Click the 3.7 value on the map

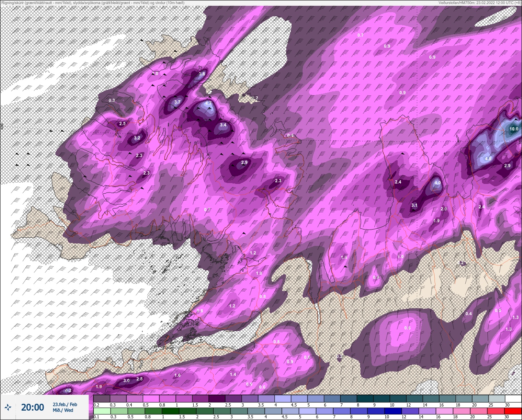pyautogui.click(x=177, y=102)
